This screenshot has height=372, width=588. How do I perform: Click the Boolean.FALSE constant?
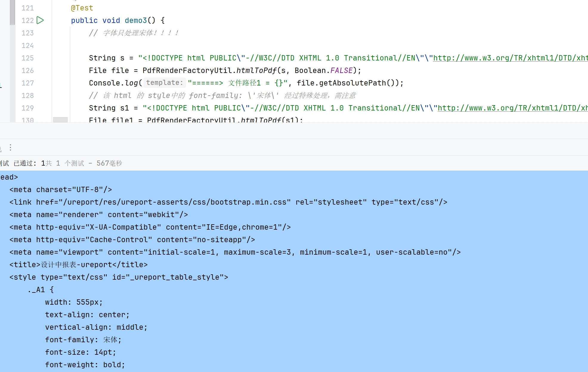pos(341,71)
